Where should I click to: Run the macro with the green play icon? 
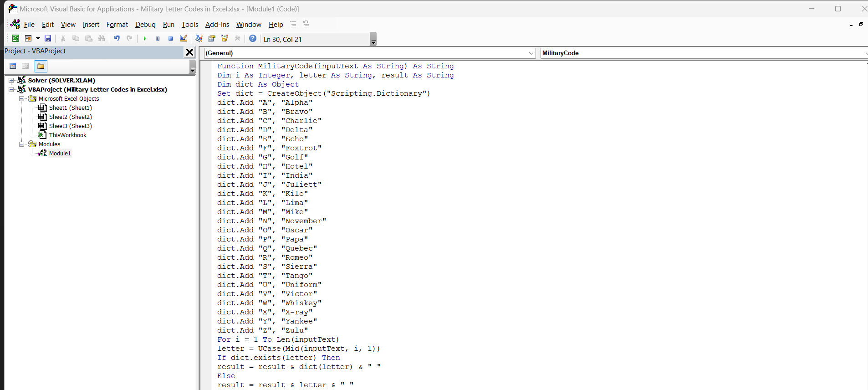click(145, 39)
